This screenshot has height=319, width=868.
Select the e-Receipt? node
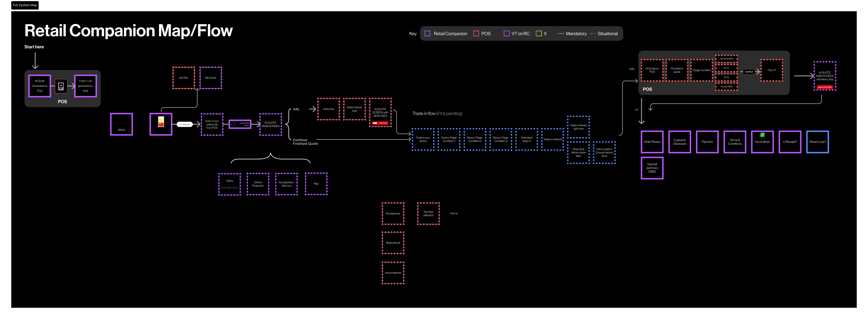click(x=790, y=142)
